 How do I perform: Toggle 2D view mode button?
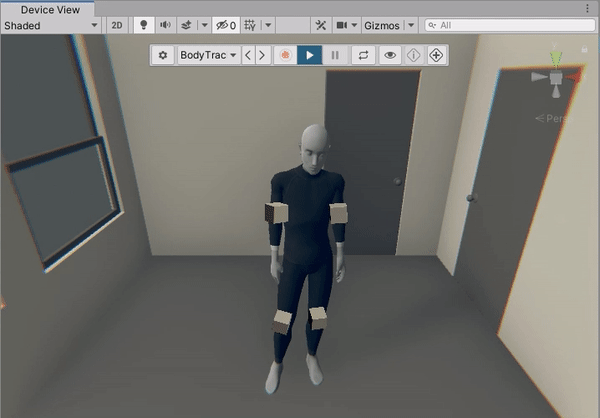(x=117, y=25)
